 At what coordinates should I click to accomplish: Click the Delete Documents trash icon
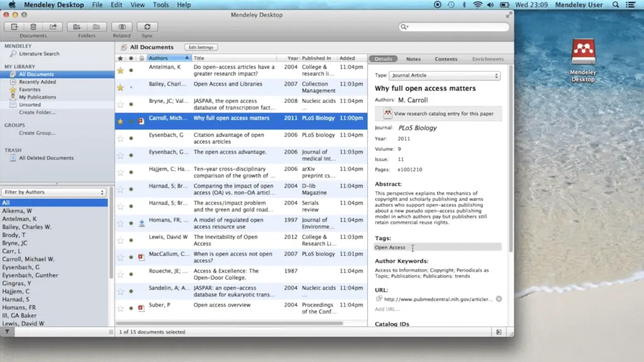tap(33, 26)
